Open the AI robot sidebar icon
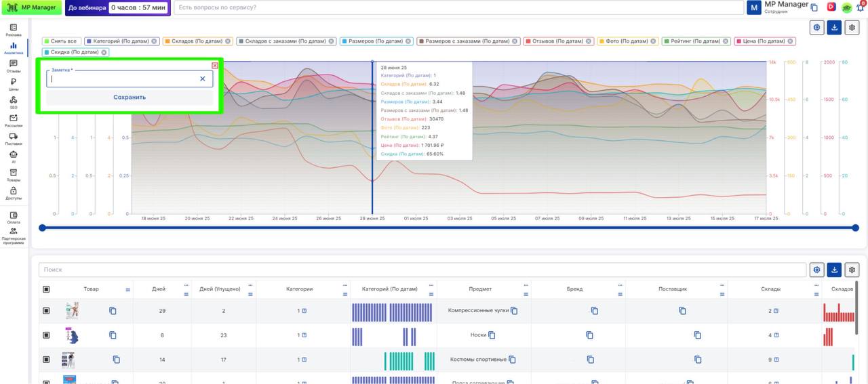This screenshot has height=384, width=868. (14, 156)
